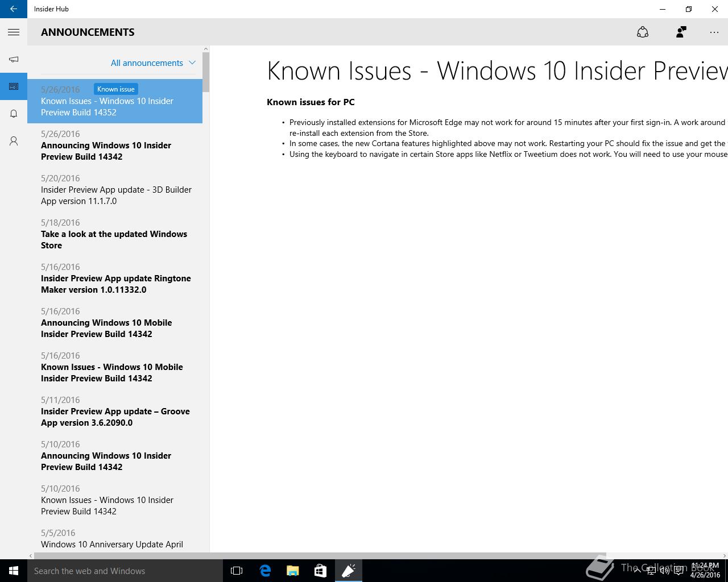Restore down the Insider Hub window

coord(689,9)
